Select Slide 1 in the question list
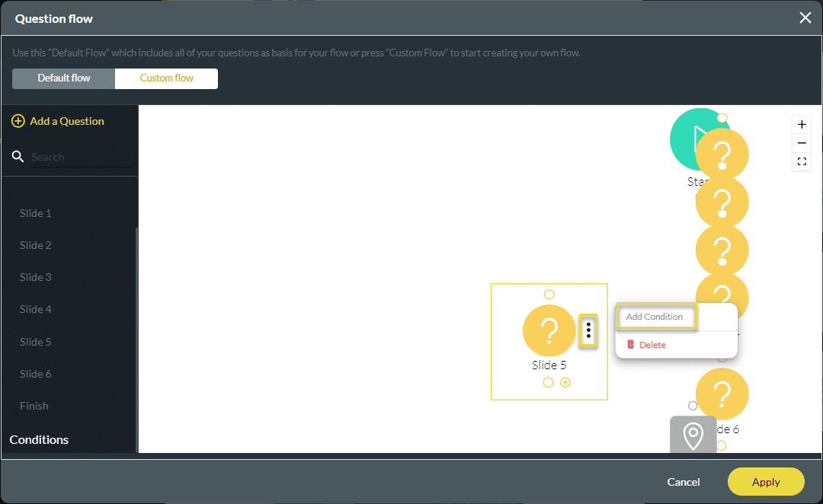 [x=36, y=213]
